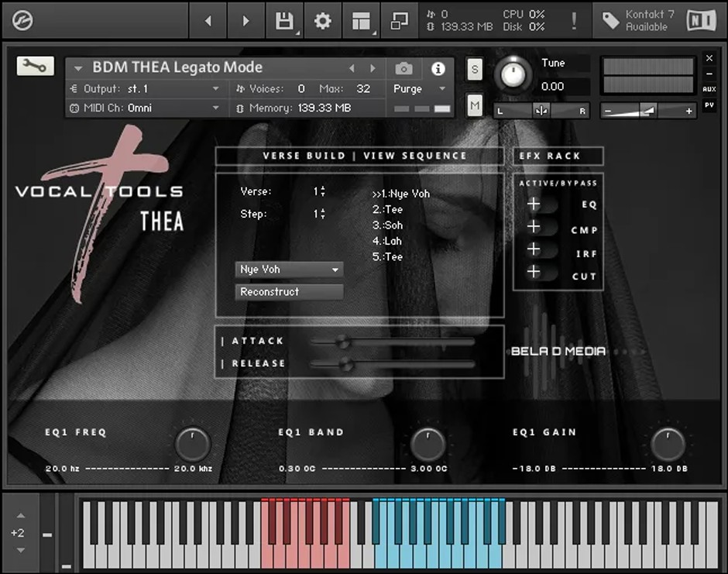Click the snapshot camera icon

(403, 69)
